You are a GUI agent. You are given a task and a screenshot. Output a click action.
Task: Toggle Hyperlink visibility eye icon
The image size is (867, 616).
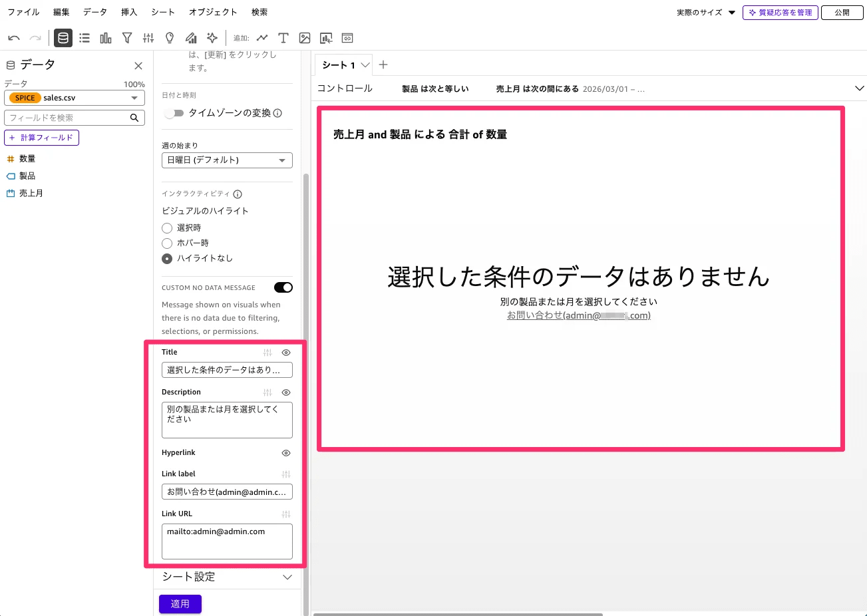[x=286, y=453]
